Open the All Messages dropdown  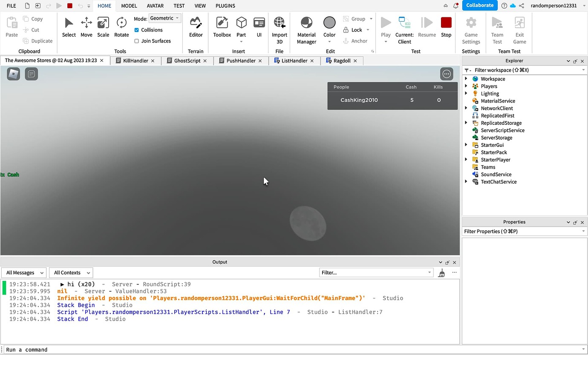(x=23, y=272)
